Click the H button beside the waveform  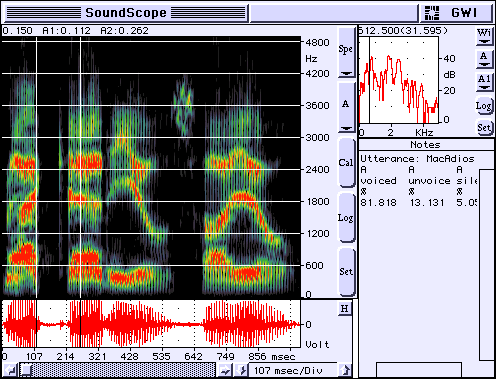tap(345, 309)
